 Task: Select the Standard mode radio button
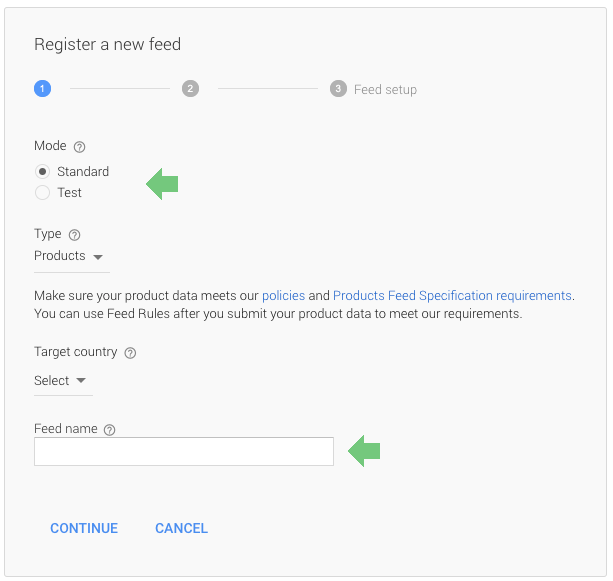pyautogui.click(x=43, y=172)
